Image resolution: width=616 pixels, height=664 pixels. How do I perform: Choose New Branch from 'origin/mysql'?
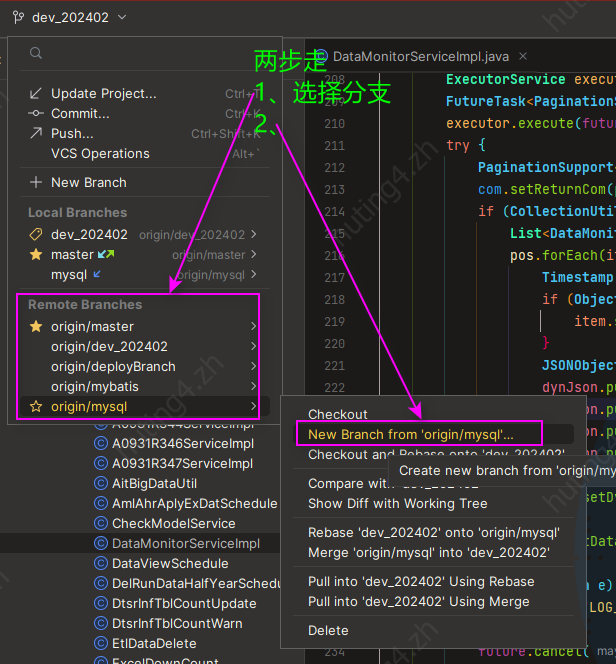click(410, 434)
